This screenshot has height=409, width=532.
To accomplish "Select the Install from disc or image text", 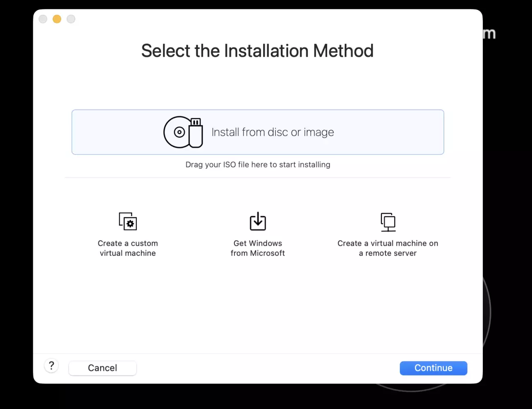I will pos(273,133).
